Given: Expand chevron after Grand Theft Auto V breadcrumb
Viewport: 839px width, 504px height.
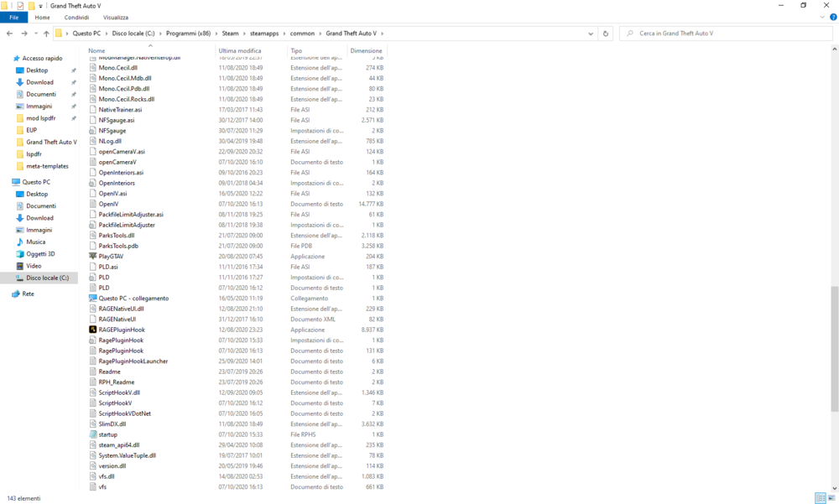Looking at the screenshot, I should click(x=382, y=34).
